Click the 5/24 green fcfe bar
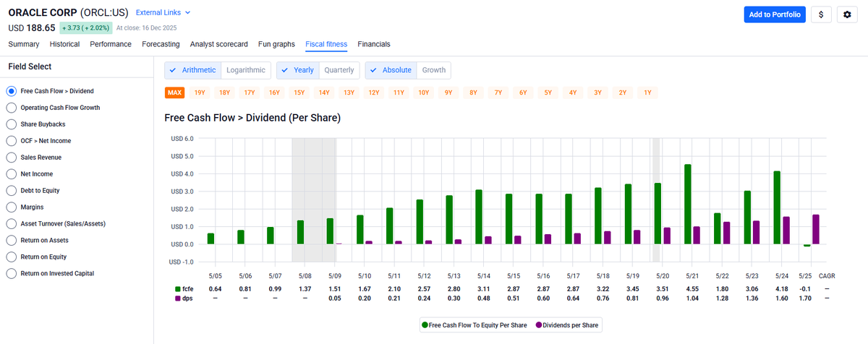868x344 pixels. (776, 207)
